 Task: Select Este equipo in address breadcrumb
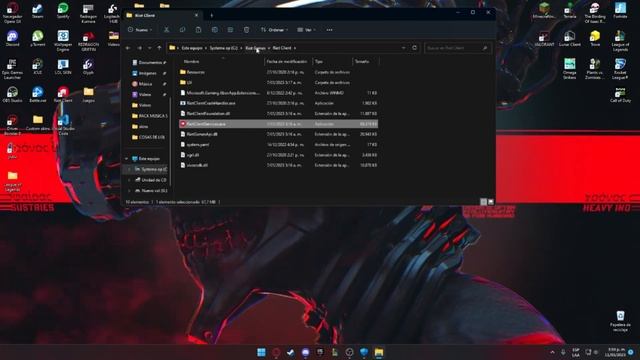pos(191,48)
